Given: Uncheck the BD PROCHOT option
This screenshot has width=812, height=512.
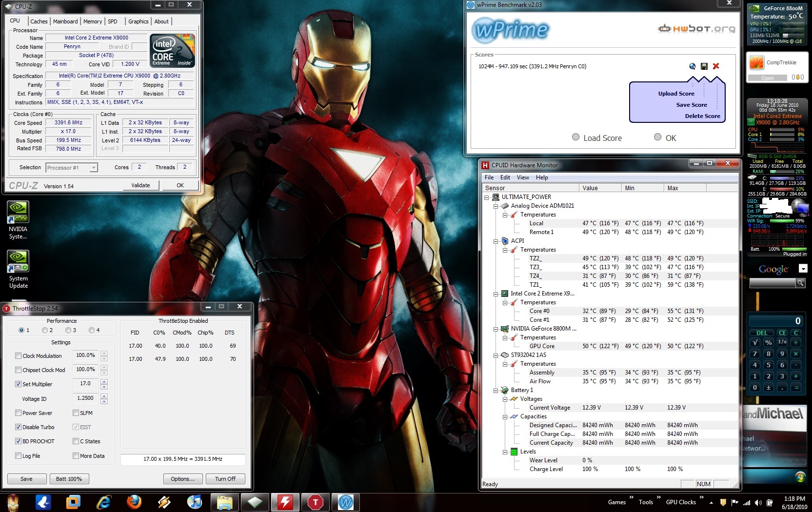Looking at the screenshot, I should [18, 441].
